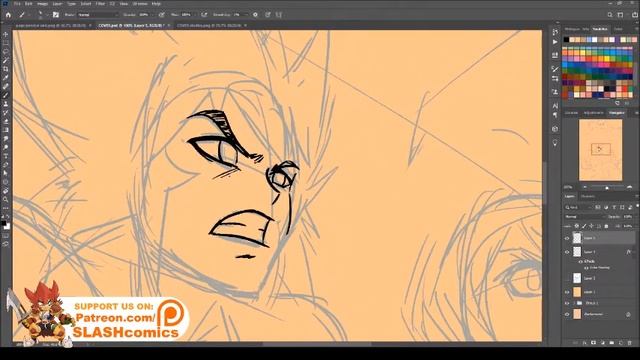640x360 pixels.
Task: Select the Gradient tool
Action: 5,130
